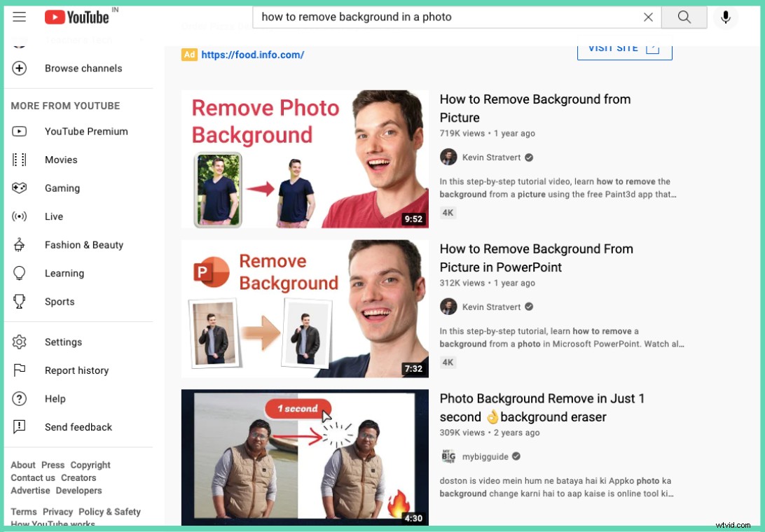The height and width of the screenshot is (532, 765).
Task: Select Movies in the sidebar
Action: coord(61,160)
